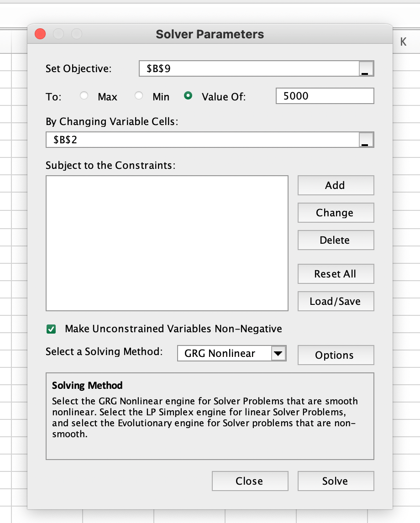Open solver Options

pos(336,355)
